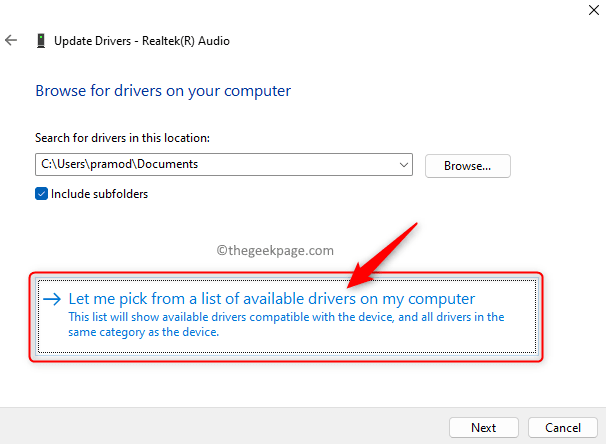Click into the C:\Users\pramod\Documents path field
The width and height of the screenshot is (606, 444).
(x=200, y=165)
